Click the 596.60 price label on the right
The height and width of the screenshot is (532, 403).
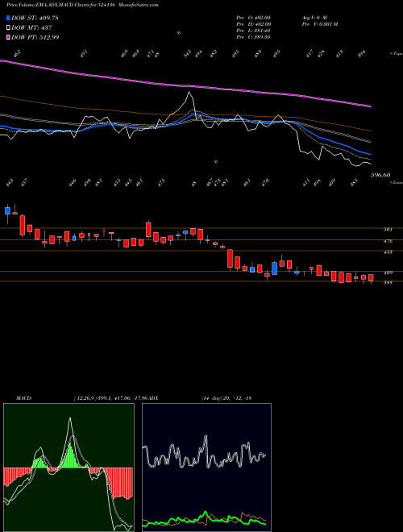click(380, 175)
